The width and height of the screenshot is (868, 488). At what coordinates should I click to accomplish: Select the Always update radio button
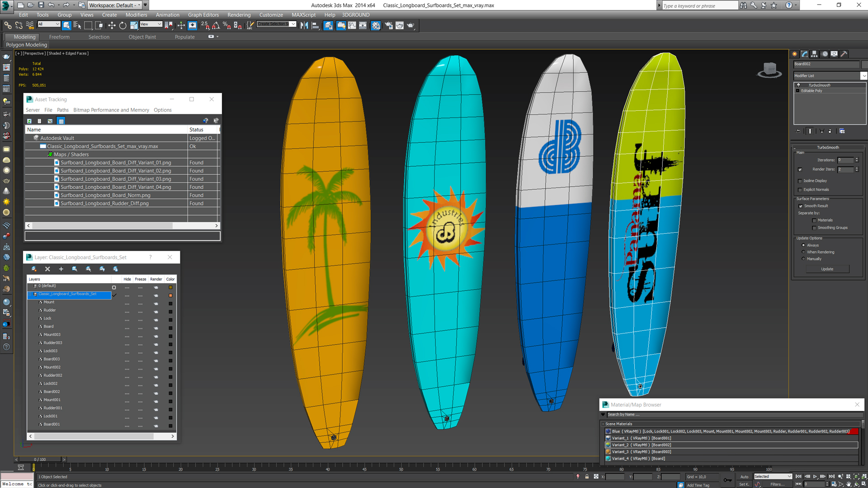[x=803, y=245]
